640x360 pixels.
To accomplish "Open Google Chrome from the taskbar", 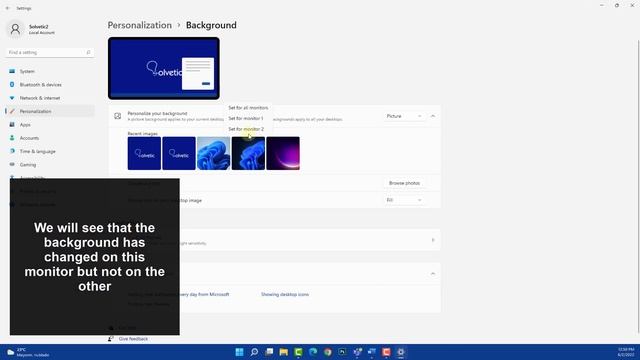I will click(x=328, y=352).
